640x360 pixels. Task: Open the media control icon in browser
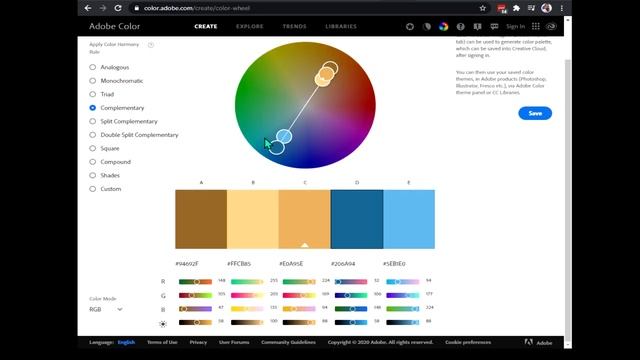[531, 8]
